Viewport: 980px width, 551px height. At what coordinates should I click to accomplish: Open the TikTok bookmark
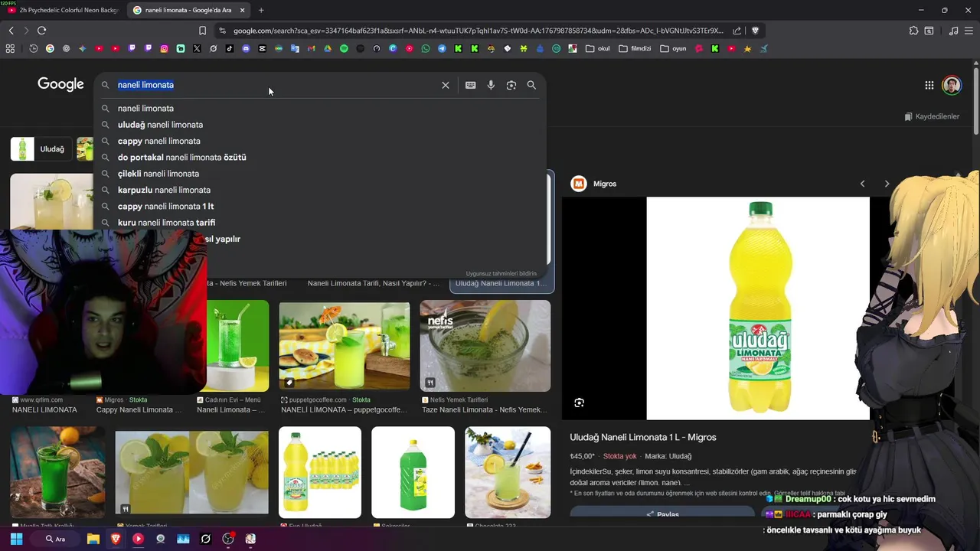click(x=229, y=48)
